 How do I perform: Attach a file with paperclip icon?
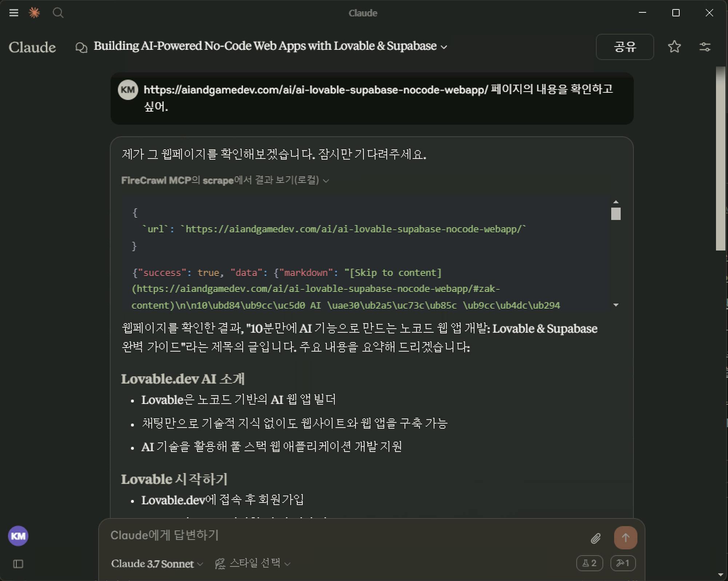[x=595, y=538]
